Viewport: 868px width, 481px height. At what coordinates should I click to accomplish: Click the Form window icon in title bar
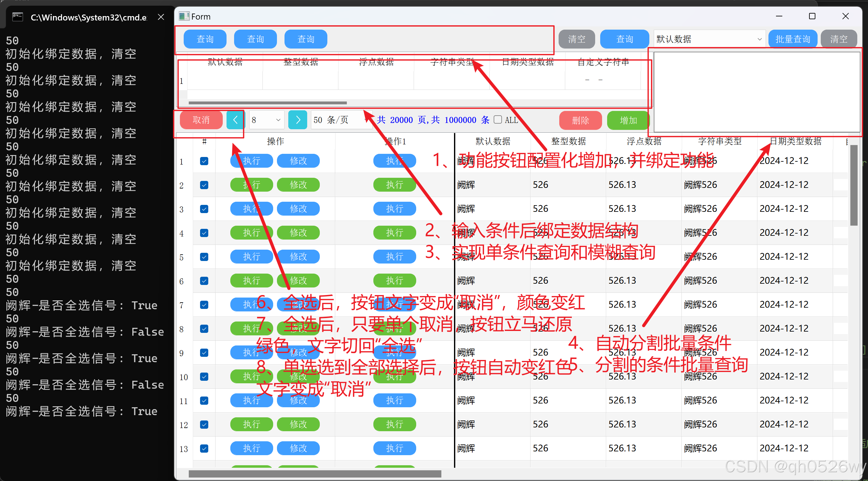pyautogui.click(x=184, y=16)
